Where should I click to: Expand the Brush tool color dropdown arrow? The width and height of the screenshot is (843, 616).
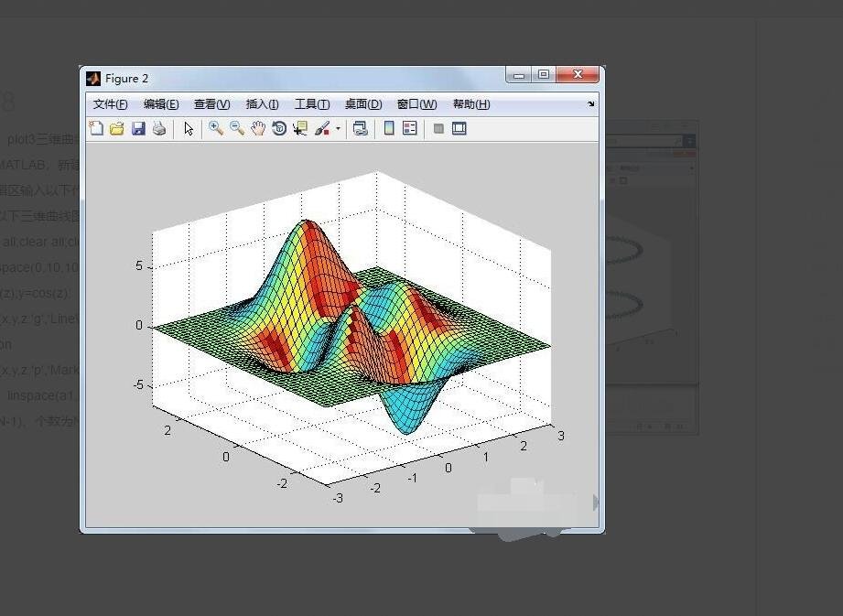point(338,129)
